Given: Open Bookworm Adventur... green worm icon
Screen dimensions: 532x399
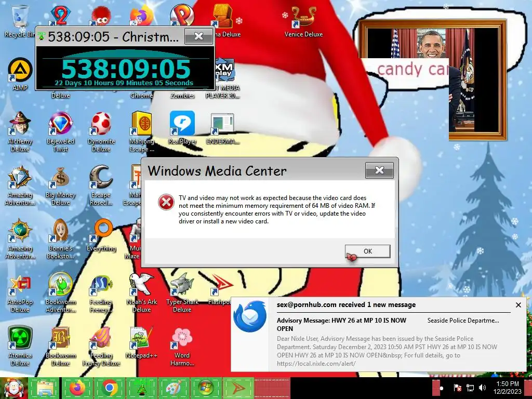Looking at the screenshot, I should point(60,293).
